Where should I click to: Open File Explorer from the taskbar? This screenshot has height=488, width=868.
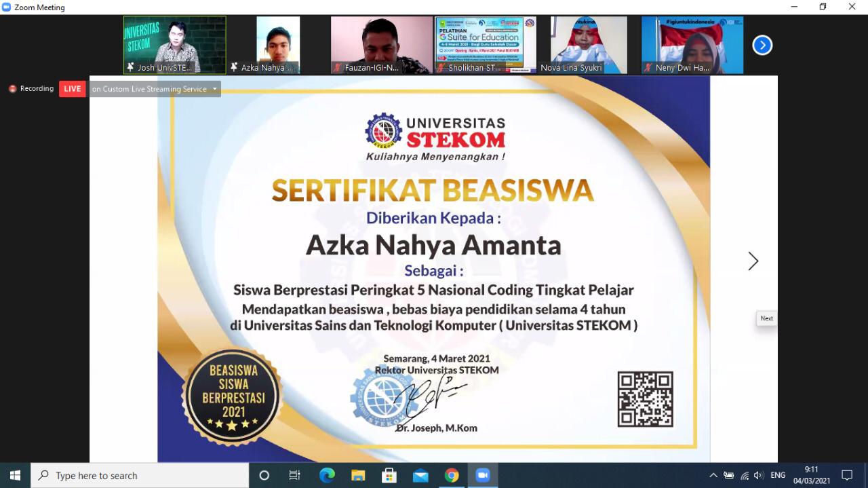358,475
